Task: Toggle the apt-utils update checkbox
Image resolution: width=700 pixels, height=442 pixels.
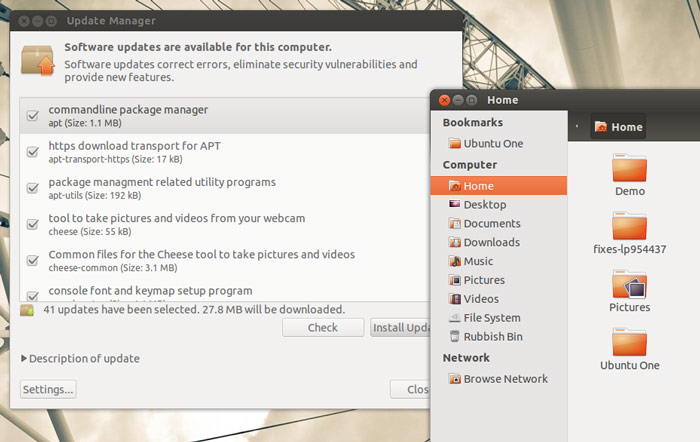Action: [33, 188]
